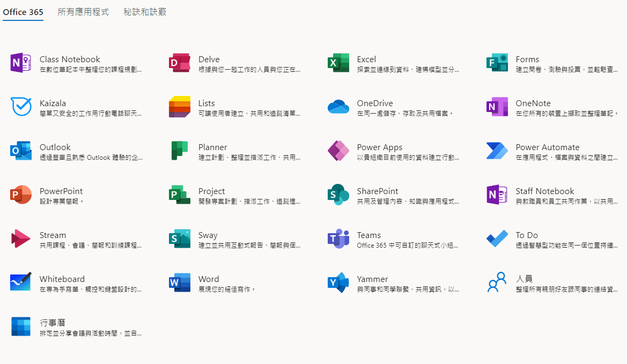
Task: Open the Forms app icon
Action: click(497, 63)
